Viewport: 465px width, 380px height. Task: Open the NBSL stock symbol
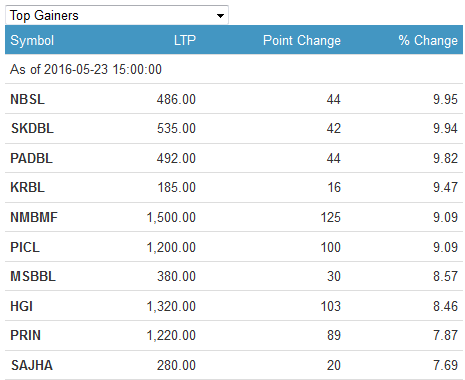[x=27, y=99]
